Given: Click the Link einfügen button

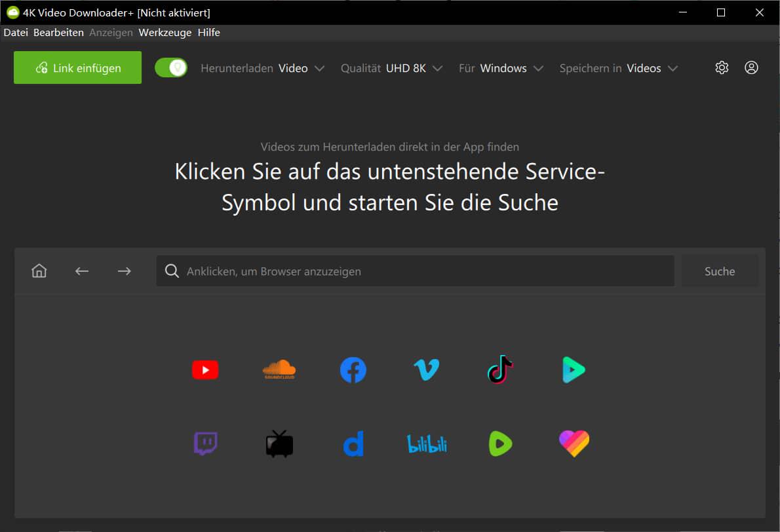Looking at the screenshot, I should [77, 67].
